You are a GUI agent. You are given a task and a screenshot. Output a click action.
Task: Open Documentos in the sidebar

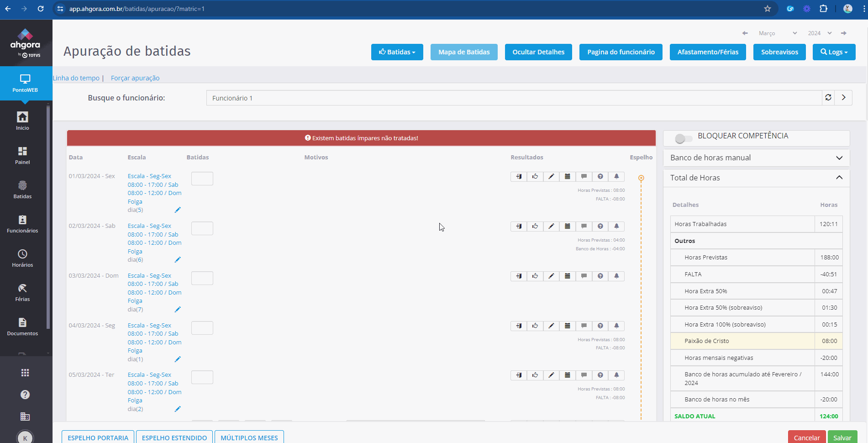(22, 327)
